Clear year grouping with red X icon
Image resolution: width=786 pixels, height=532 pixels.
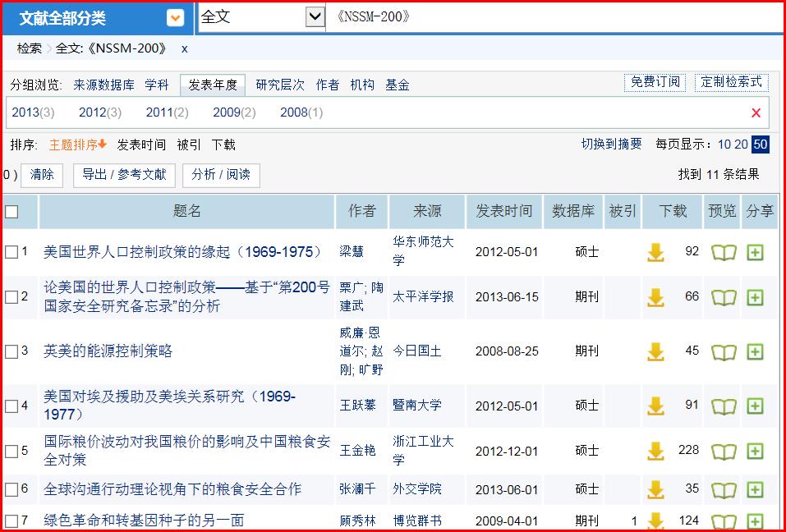tap(756, 113)
